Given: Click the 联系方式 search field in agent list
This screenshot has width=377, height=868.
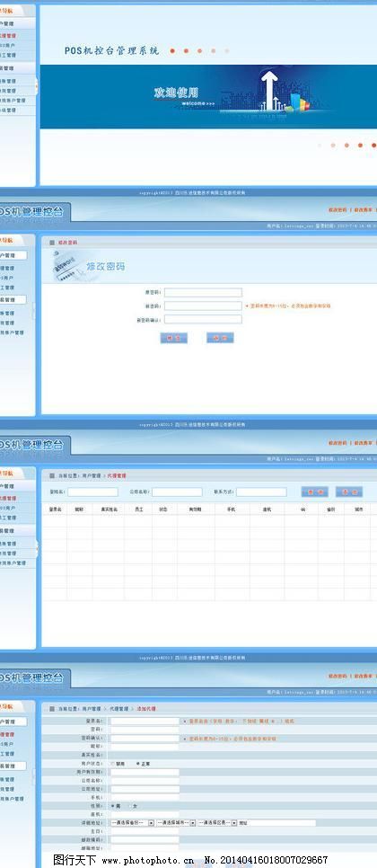Looking at the screenshot, I should pyautogui.click(x=261, y=492).
